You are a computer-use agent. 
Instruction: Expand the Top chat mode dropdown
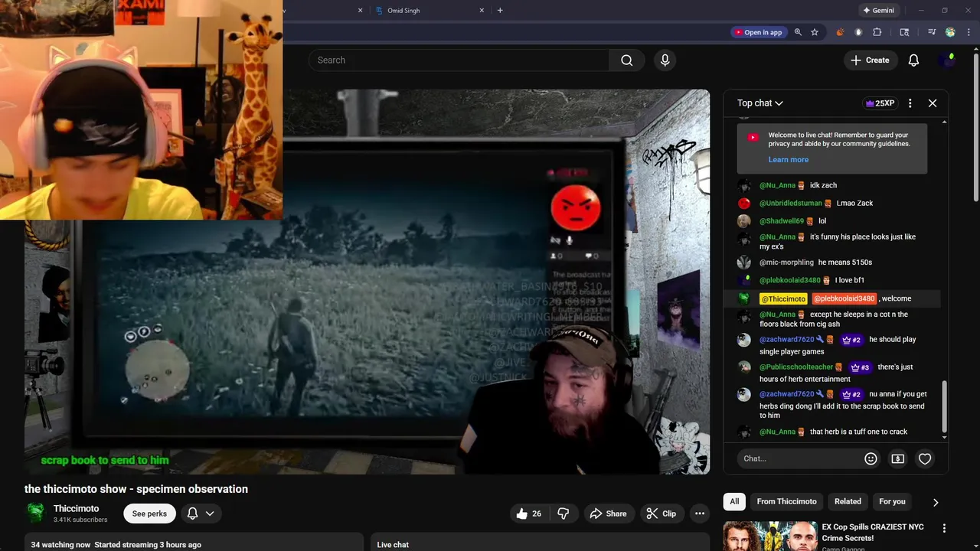pos(759,103)
